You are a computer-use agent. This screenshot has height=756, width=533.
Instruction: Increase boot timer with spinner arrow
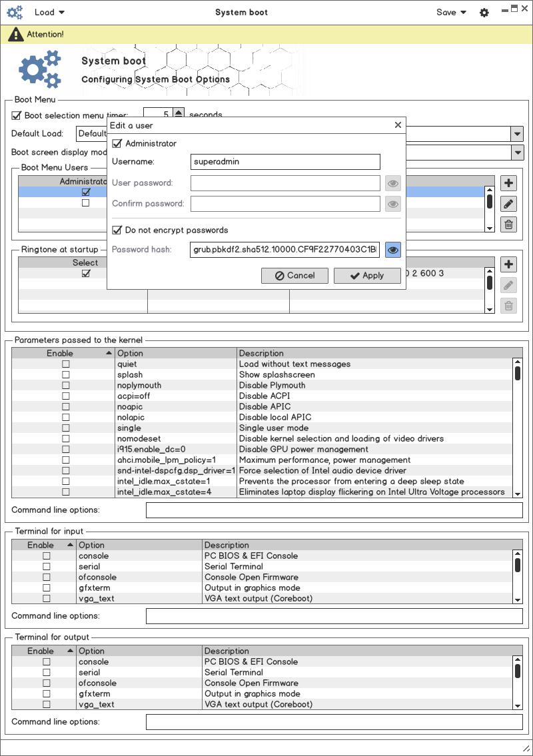pos(179,112)
